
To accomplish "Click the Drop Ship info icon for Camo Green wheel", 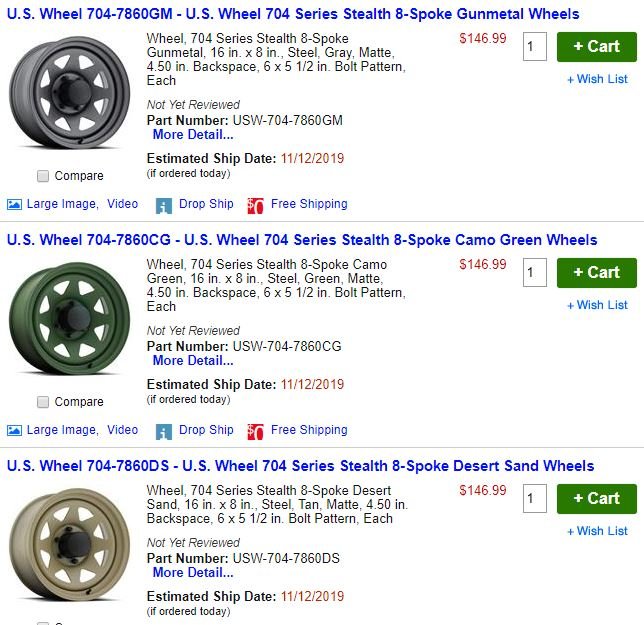I will [163, 432].
